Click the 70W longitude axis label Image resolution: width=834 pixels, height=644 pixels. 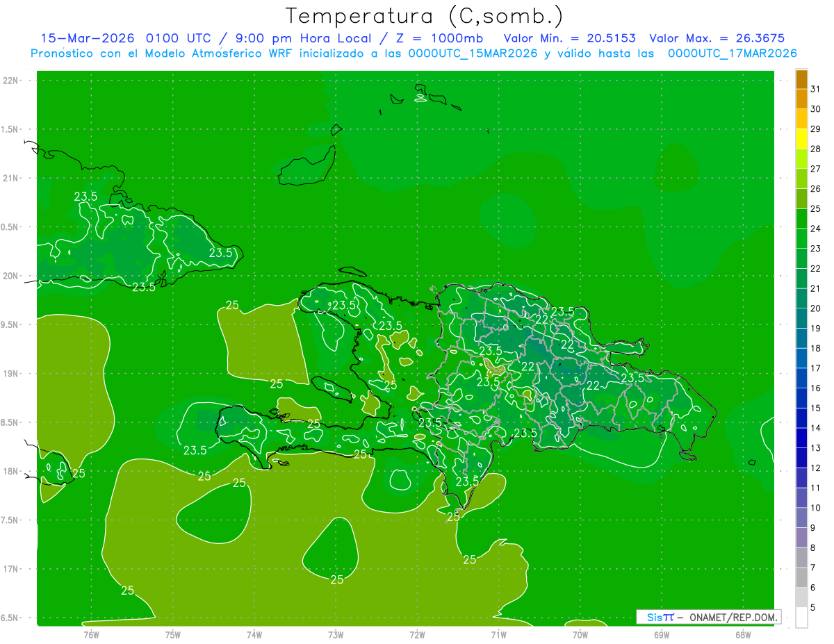click(x=580, y=634)
